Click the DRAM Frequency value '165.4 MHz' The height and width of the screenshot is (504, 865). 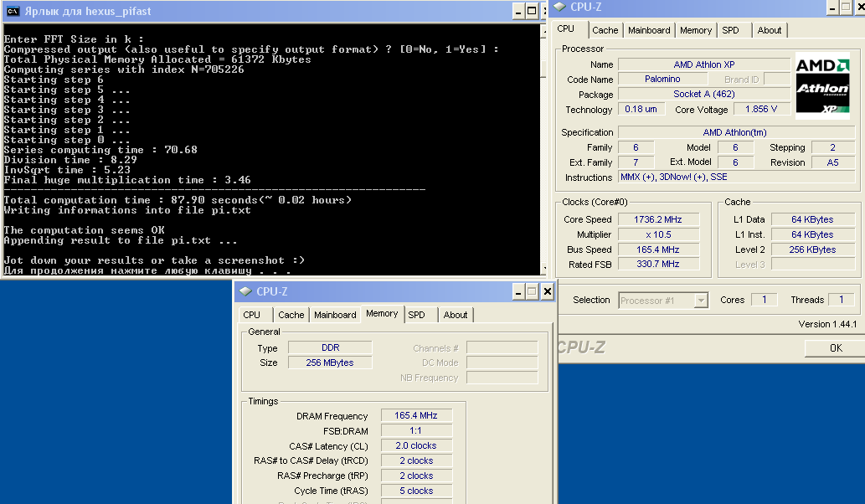point(416,415)
